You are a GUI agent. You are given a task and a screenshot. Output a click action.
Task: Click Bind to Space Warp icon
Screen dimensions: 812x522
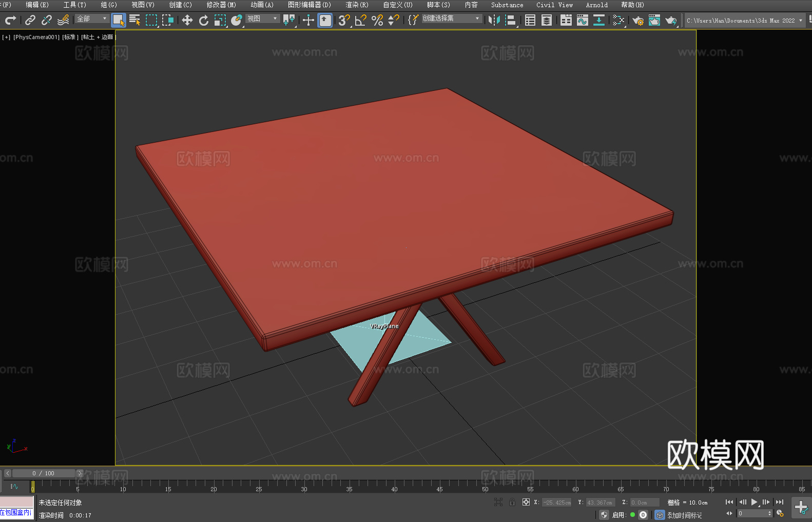point(63,20)
